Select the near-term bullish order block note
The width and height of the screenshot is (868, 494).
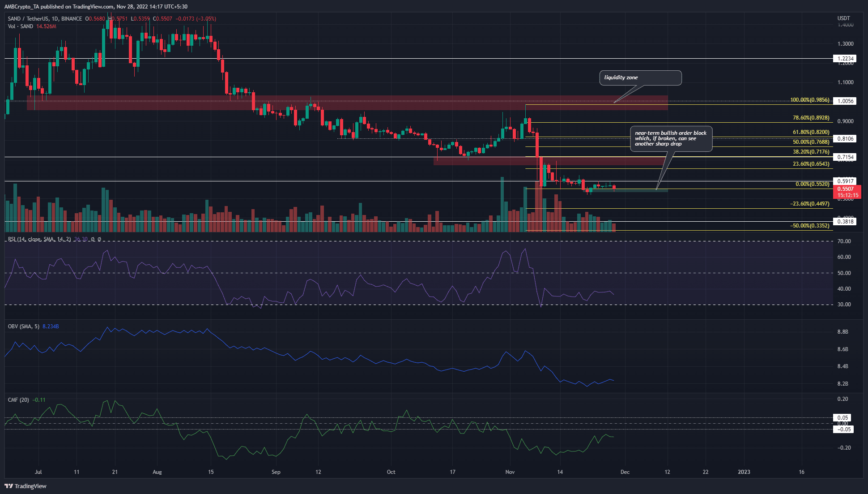(671, 139)
